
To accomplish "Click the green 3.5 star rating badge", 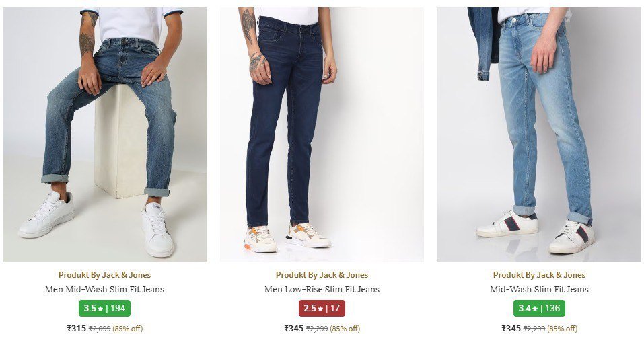I will coord(104,309).
